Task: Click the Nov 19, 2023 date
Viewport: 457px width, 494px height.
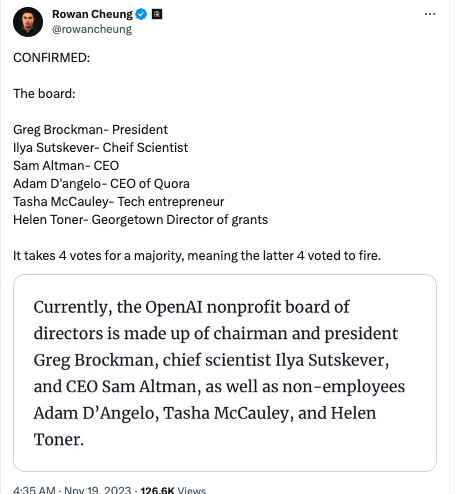Action: point(97,490)
